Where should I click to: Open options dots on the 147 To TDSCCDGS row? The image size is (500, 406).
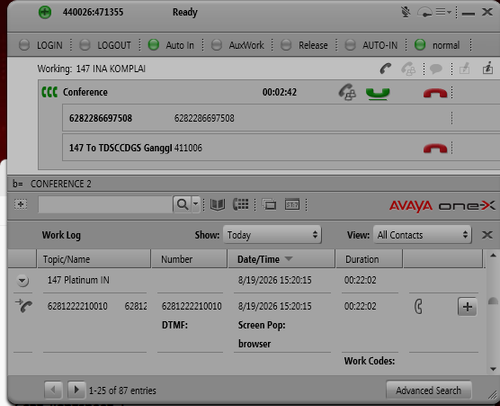pyautogui.click(x=452, y=148)
